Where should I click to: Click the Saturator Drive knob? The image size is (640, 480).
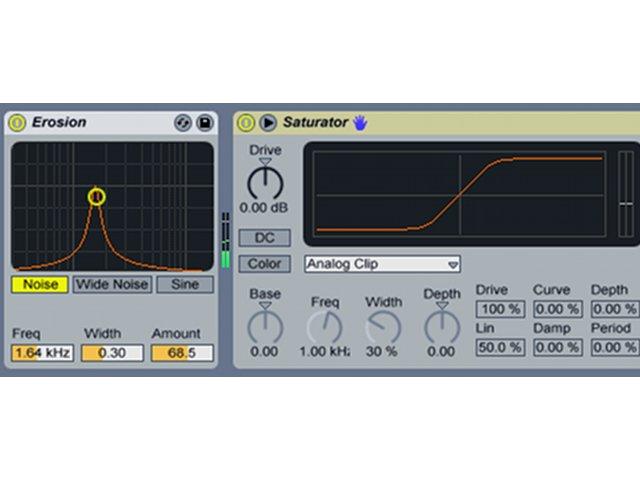point(265,183)
